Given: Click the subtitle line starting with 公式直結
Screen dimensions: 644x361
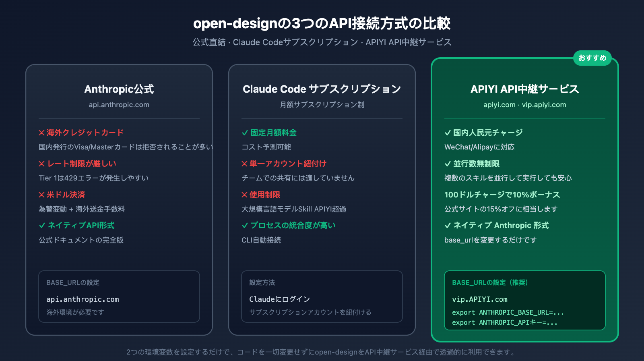Looking at the screenshot, I should (322, 42).
